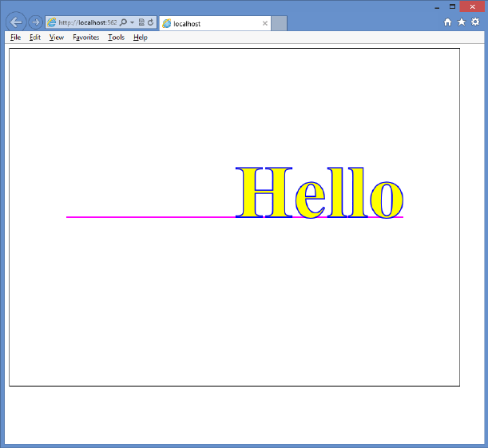This screenshot has width=488, height=448.
Task: Minimize the browser window
Action: click(x=437, y=7)
